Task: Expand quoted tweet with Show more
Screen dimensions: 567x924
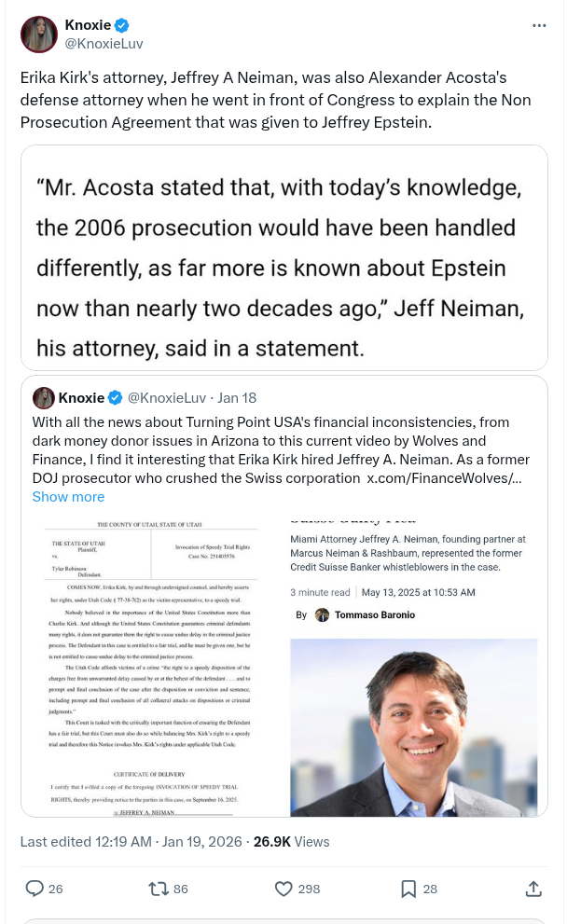Action: coord(68,497)
